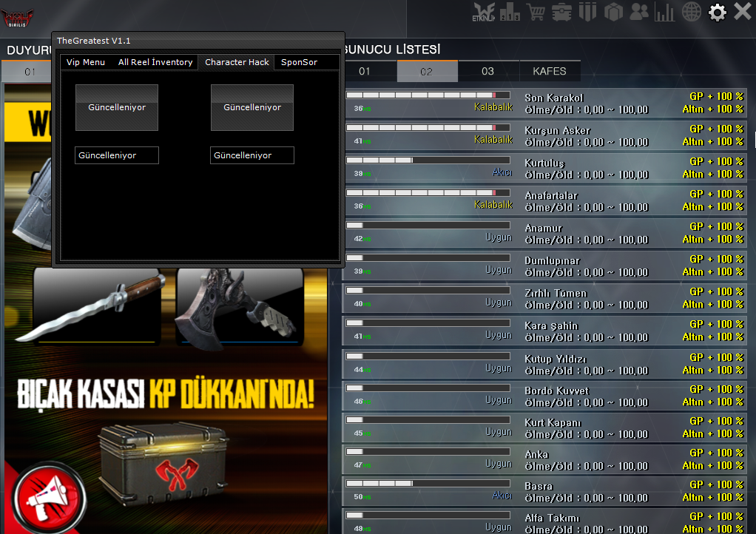Click Son Karakol population bar
This screenshot has height=534, width=756.
click(428, 95)
